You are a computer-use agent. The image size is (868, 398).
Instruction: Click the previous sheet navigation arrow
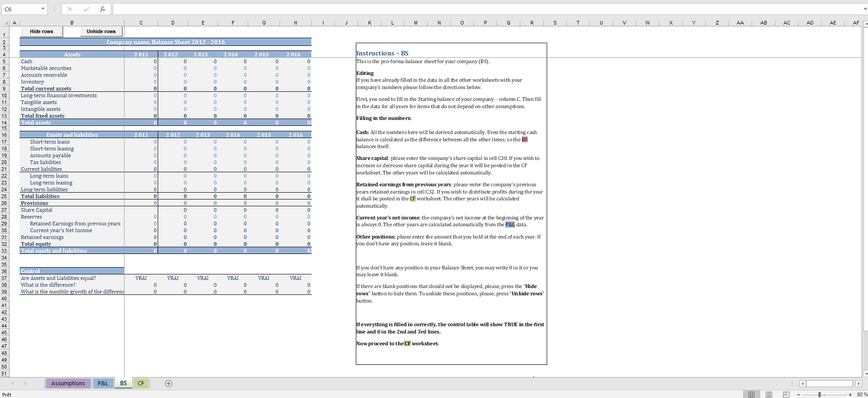pos(12,383)
